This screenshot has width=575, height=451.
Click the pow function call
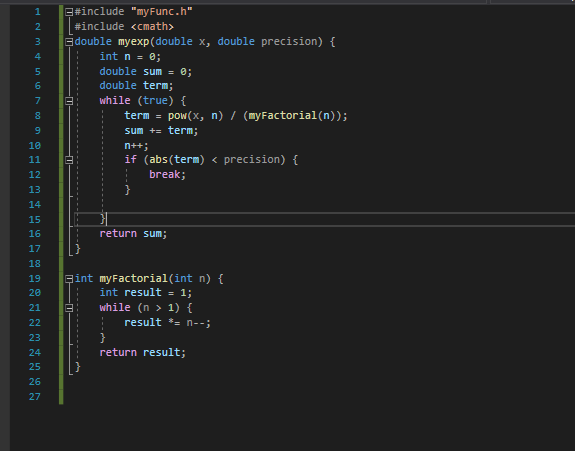click(177, 116)
